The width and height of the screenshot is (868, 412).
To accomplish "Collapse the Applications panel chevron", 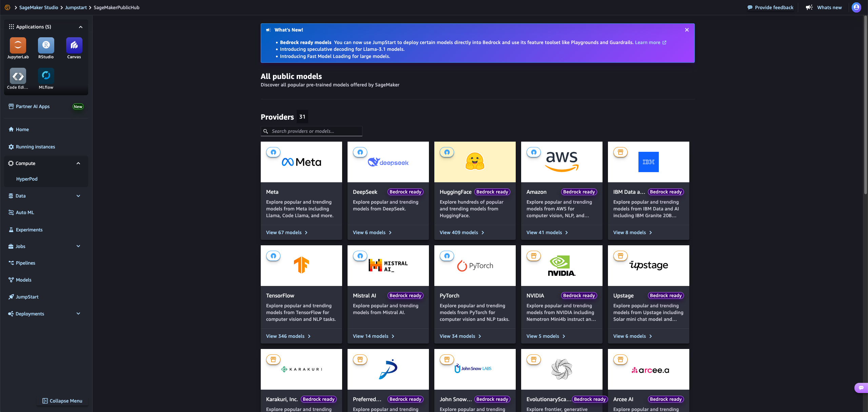I will (x=81, y=27).
